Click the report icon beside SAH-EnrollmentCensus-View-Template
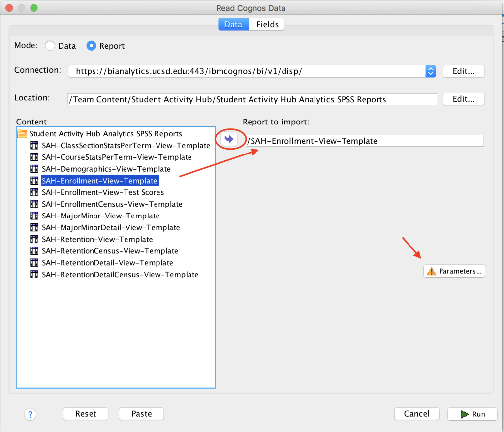This screenshot has height=432, width=504. pyautogui.click(x=34, y=204)
